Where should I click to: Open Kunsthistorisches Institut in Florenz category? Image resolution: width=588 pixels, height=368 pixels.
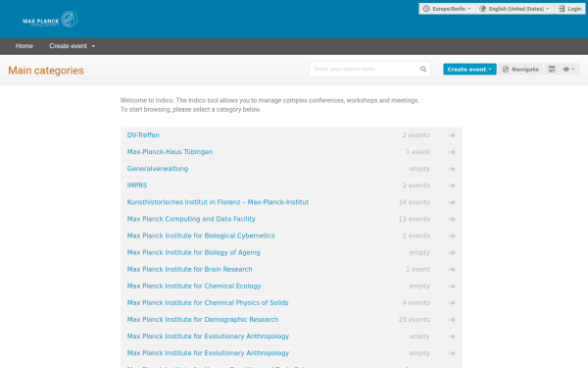(218, 202)
